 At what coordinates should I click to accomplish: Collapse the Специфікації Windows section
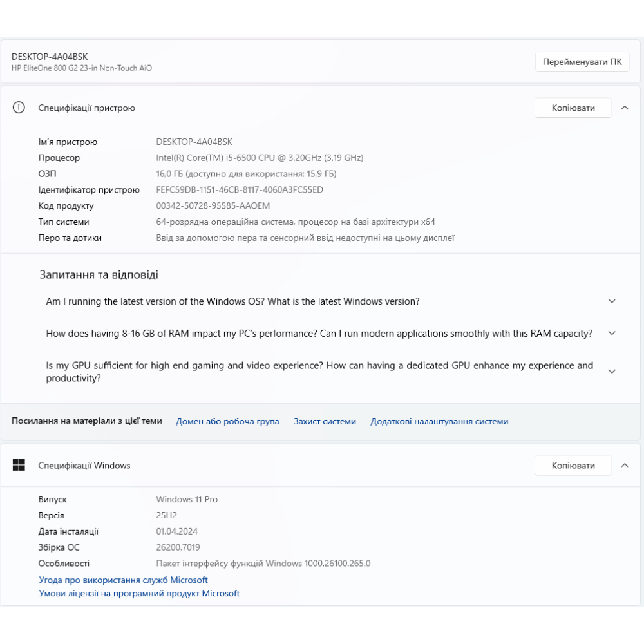pos(625,465)
